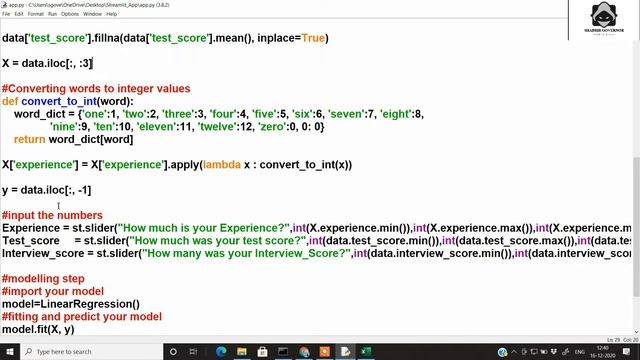Place cursor on '#Converting words to integer values' comment
This screenshot has height=360, width=640.
(x=96, y=89)
